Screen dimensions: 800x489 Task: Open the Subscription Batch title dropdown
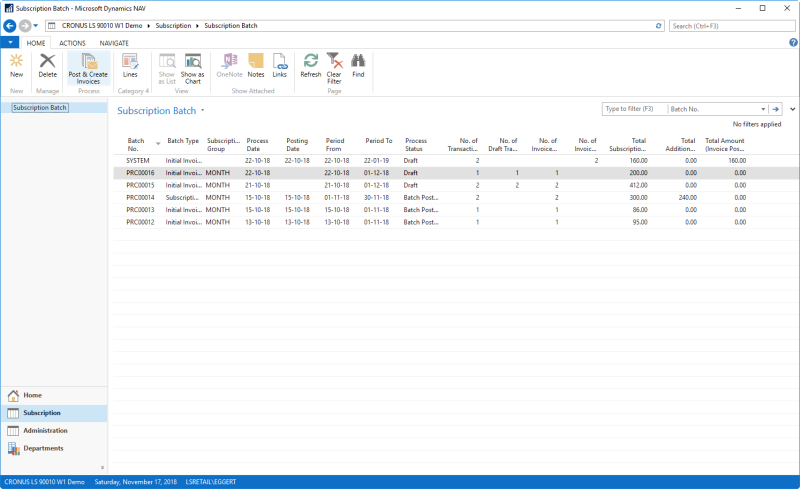[x=202, y=110]
